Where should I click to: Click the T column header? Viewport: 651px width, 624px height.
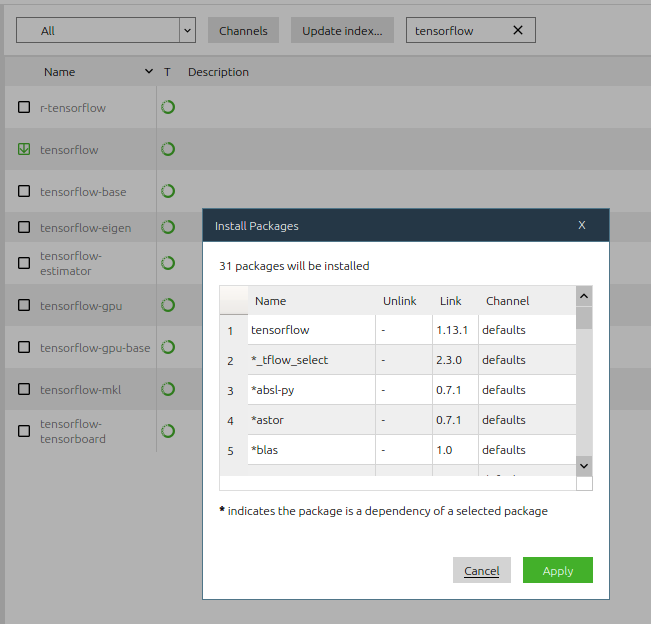[167, 72]
